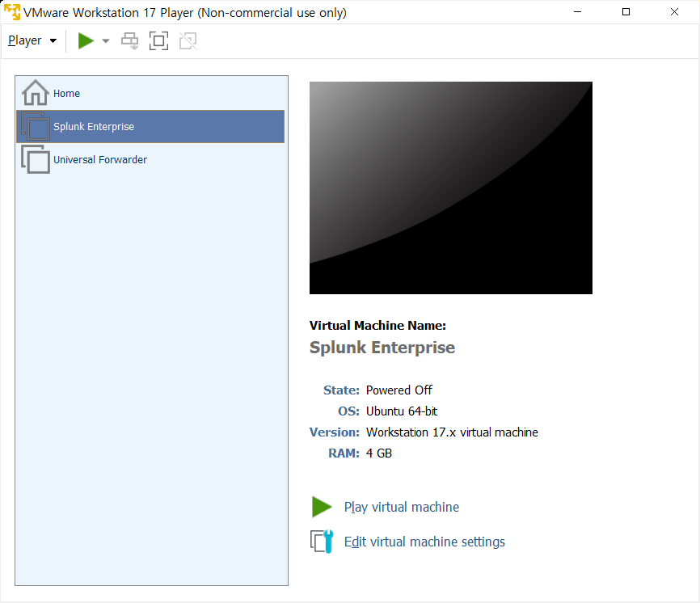Minimize the VMware Player window
This screenshot has height=603, width=700.
578,12
